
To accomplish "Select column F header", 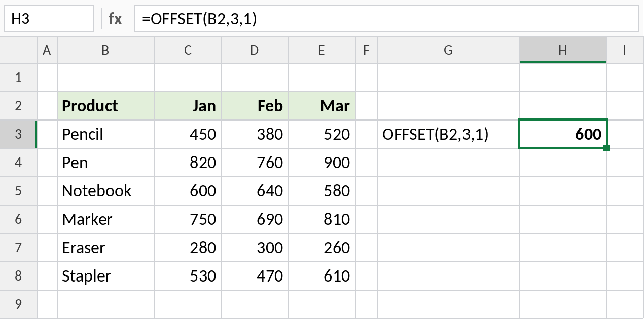I will tap(367, 50).
